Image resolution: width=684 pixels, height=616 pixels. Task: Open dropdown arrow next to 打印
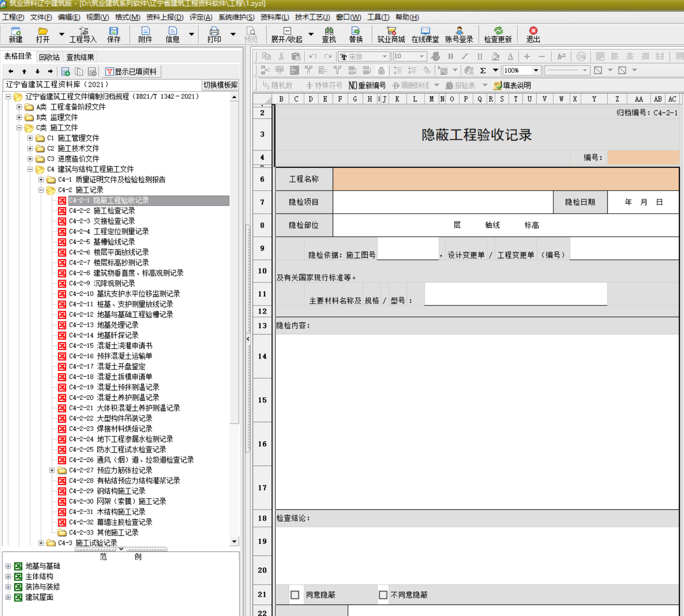233,35
